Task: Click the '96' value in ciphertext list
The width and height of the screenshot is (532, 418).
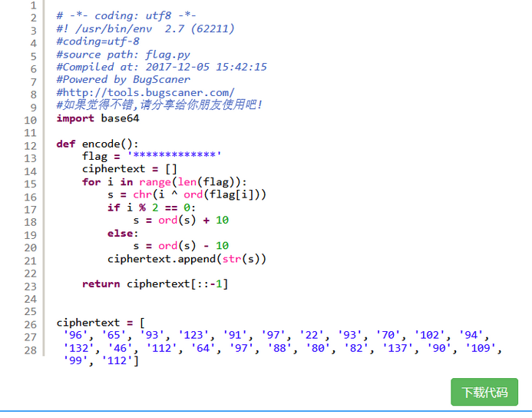Action: (x=75, y=335)
